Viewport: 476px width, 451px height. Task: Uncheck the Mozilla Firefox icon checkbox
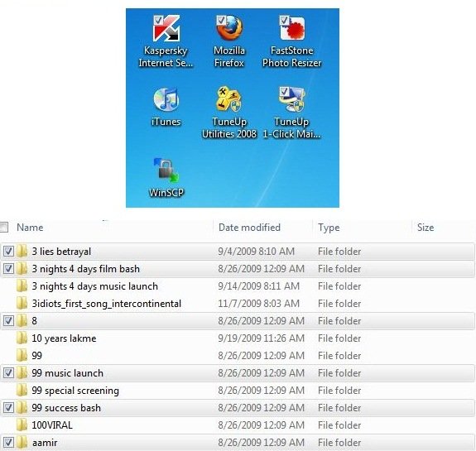pyautogui.click(x=221, y=20)
